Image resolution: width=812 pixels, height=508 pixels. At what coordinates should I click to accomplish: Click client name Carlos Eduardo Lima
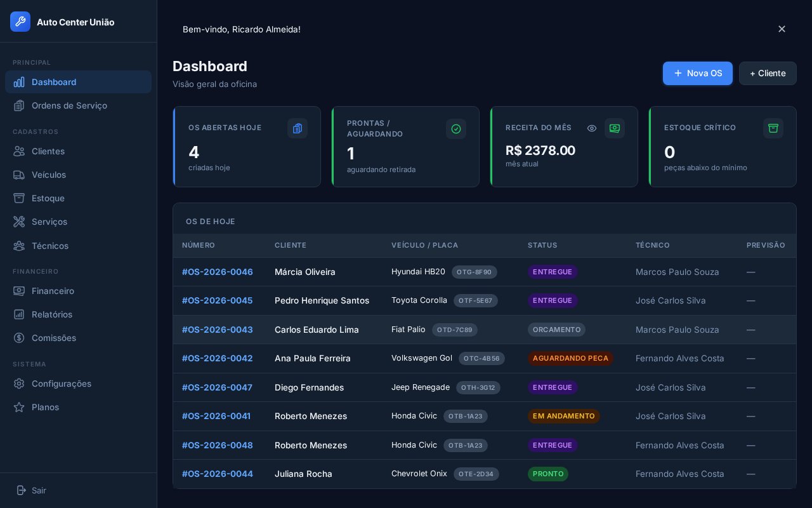317,330
